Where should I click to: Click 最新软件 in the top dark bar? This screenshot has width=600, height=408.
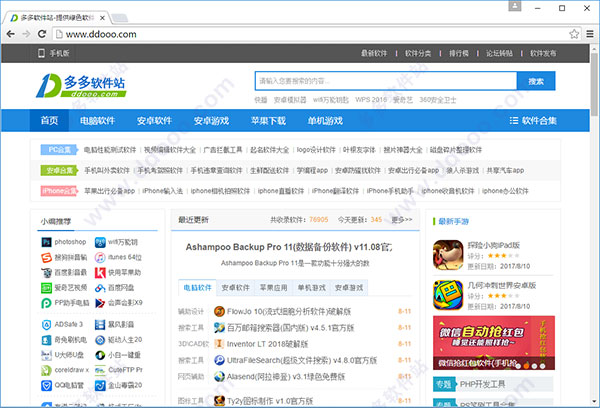click(374, 53)
